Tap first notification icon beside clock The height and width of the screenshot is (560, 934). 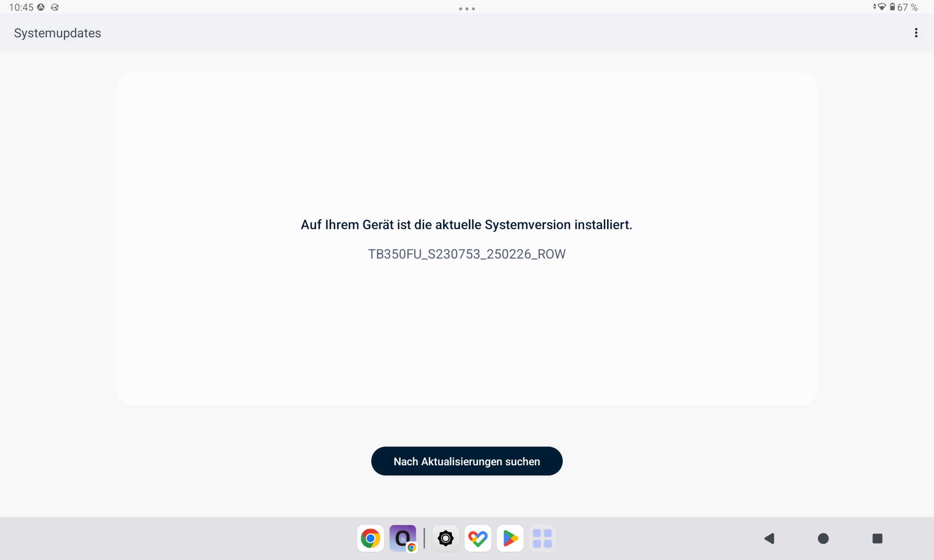[x=41, y=7]
